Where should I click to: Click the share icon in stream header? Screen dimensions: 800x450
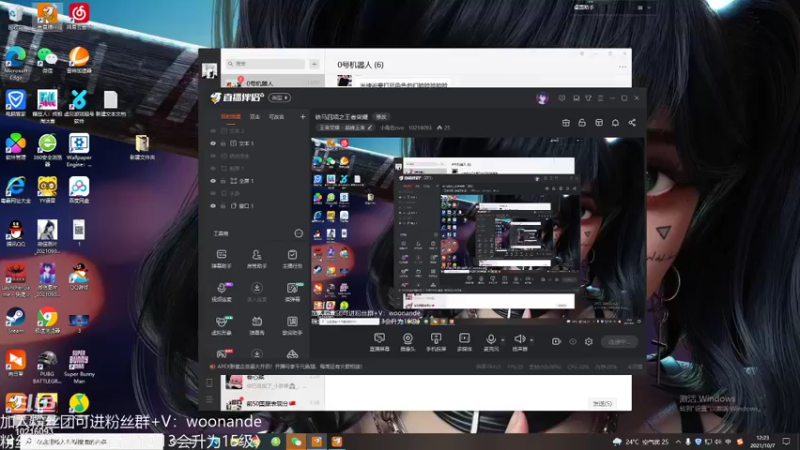[x=632, y=122]
